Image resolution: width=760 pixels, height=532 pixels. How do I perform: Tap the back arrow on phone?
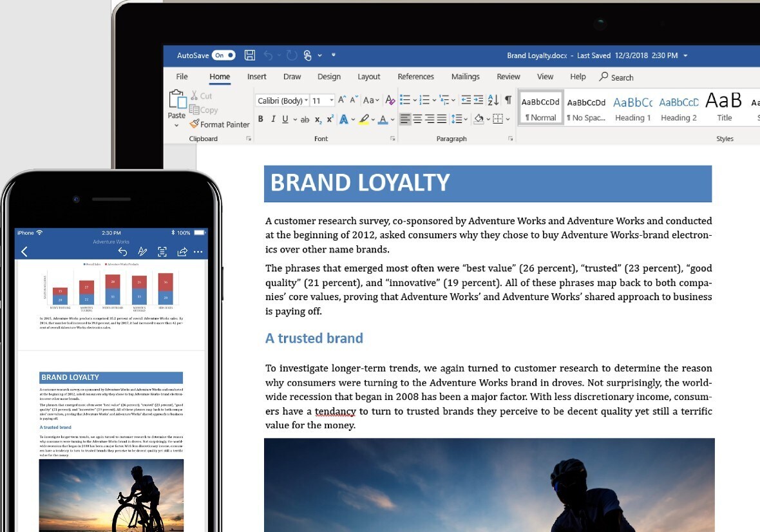pyautogui.click(x=24, y=252)
